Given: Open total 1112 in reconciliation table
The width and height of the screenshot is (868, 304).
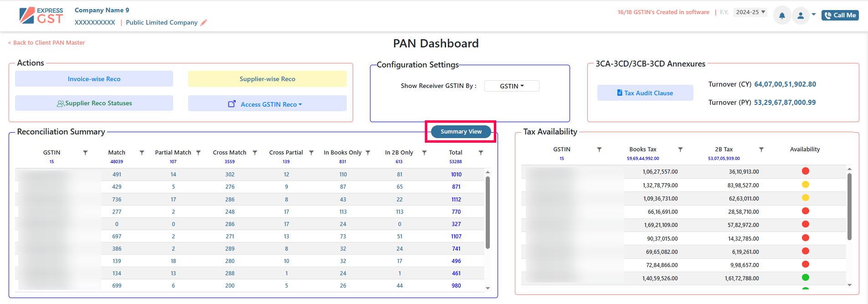Looking at the screenshot, I should pyautogui.click(x=456, y=200).
